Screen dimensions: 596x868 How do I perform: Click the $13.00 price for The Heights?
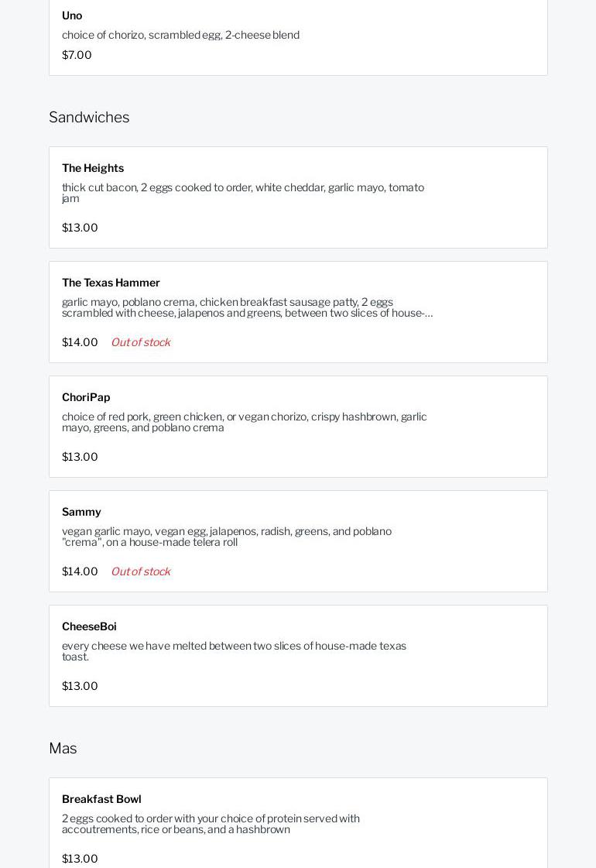click(80, 228)
